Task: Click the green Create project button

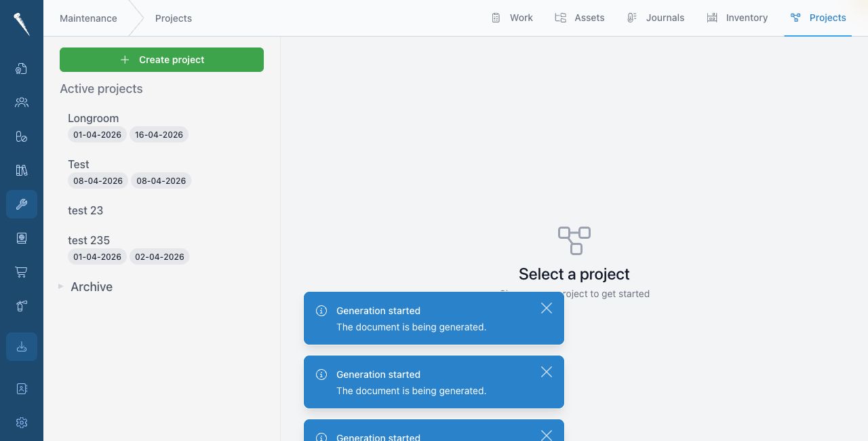Action: [161, 60]
